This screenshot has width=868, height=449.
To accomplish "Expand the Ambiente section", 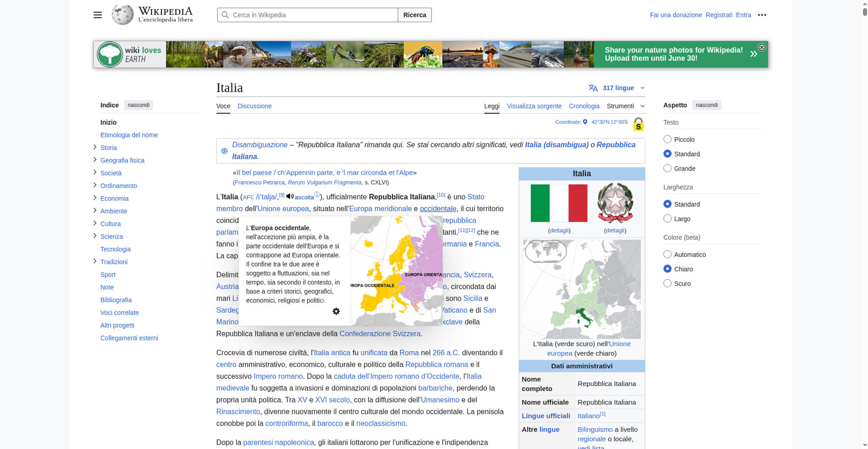I will (95, 211).
